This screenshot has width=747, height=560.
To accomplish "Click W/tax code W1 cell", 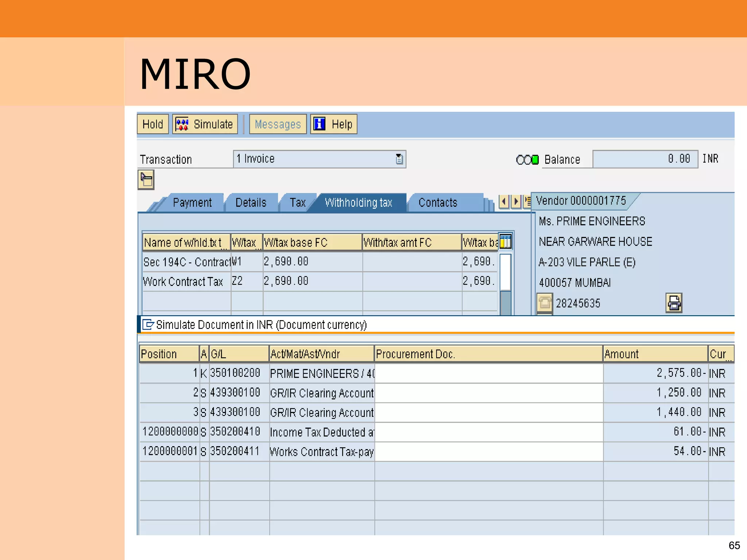I will click(x=247, y=262).
